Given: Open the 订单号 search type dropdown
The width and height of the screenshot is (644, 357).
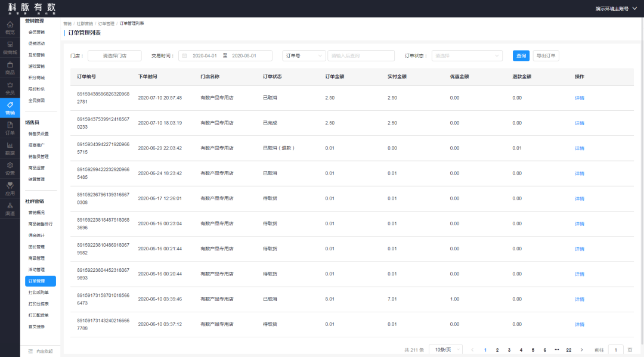Looking at the screenshot, I should [304, 56].
